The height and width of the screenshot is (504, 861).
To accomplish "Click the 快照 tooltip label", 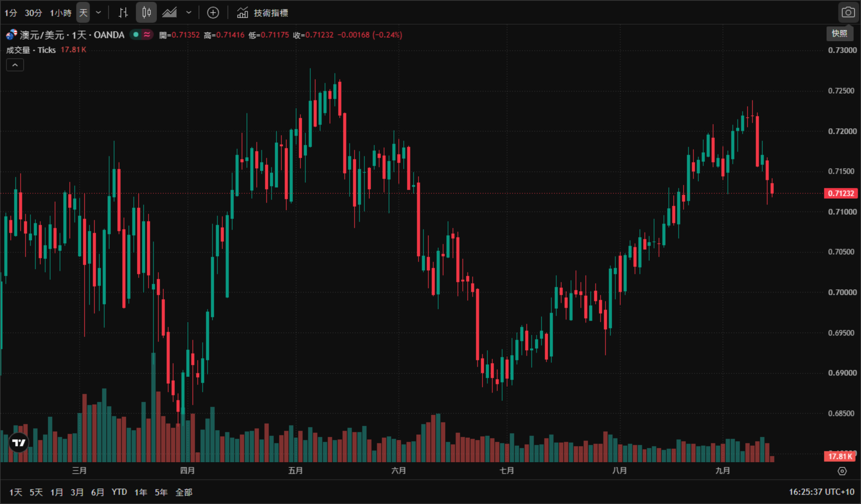I will [839, 33].
